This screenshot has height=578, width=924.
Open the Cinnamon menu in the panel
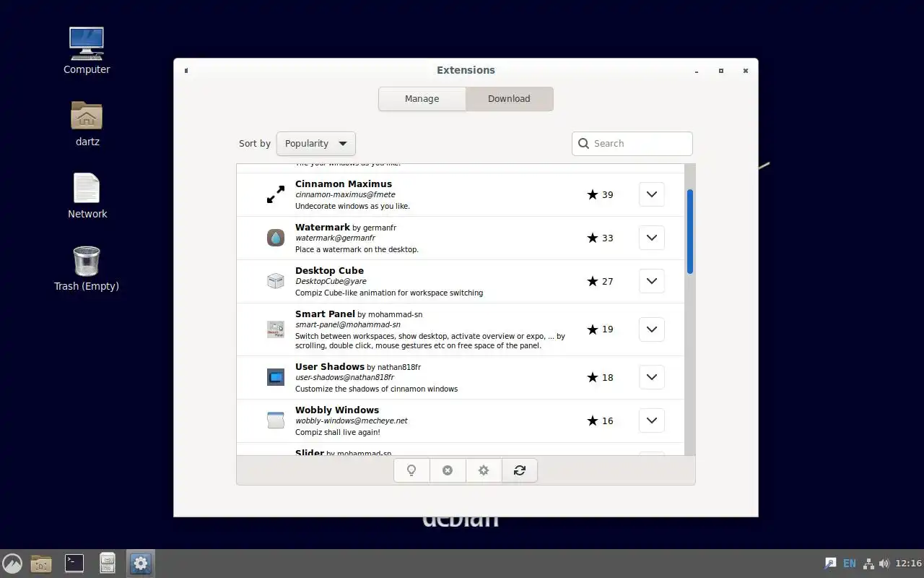12,564
